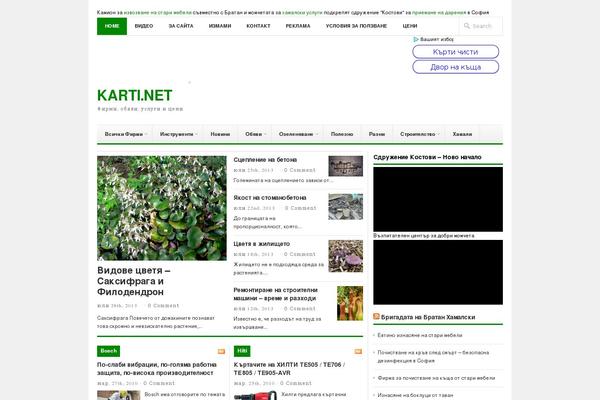Open article Ремонтиране на строителни машини
Image resolution: width=600 pixels, height=400 pixels.
276,294
